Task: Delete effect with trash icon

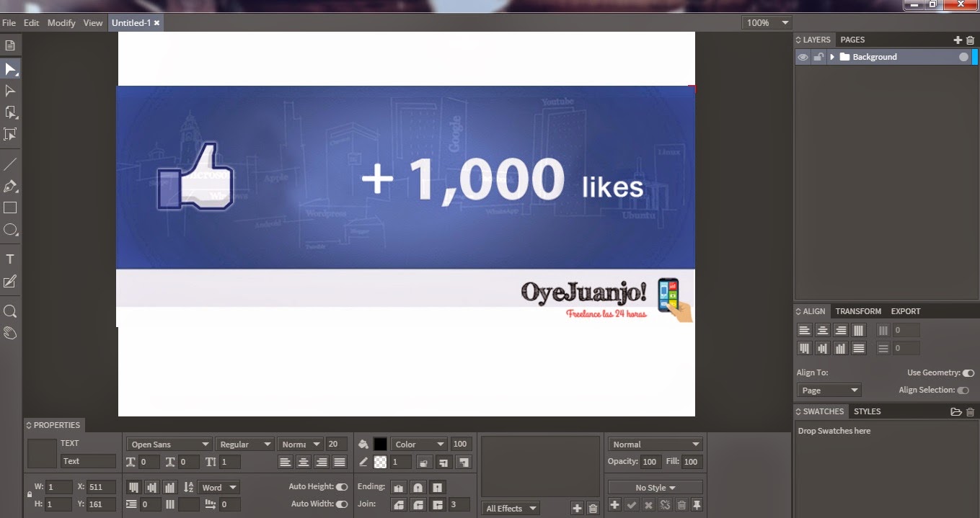Action: tap(593, 509)
